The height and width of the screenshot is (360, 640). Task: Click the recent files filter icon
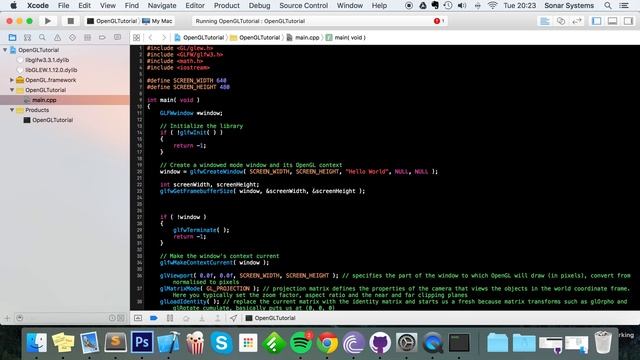(x=112, y=318)
